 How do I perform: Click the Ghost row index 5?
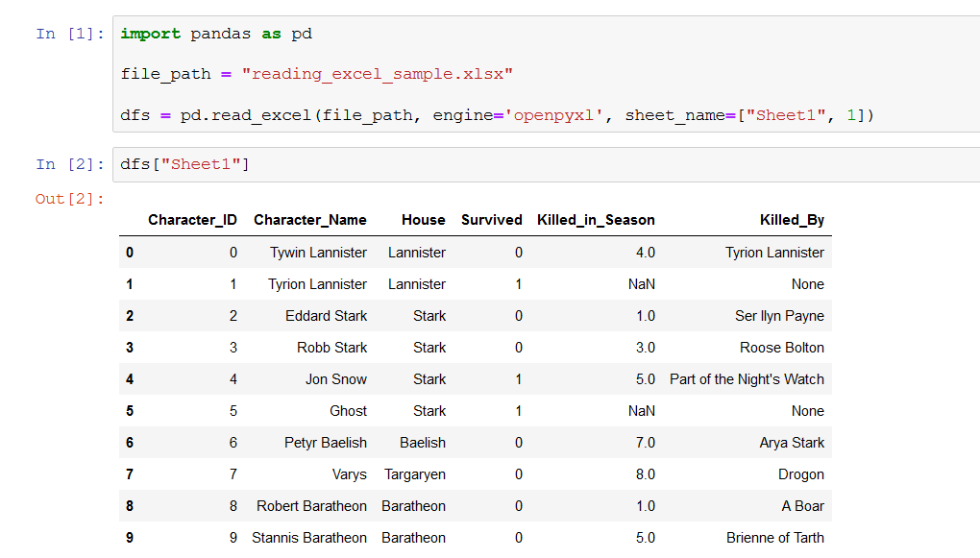point(130,411)
